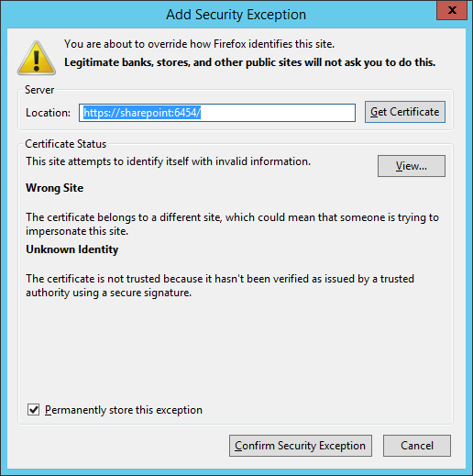Click the Permanently store this exception label
The height and width of the screenshot is (476, 473).
click(x=124, y=410)
